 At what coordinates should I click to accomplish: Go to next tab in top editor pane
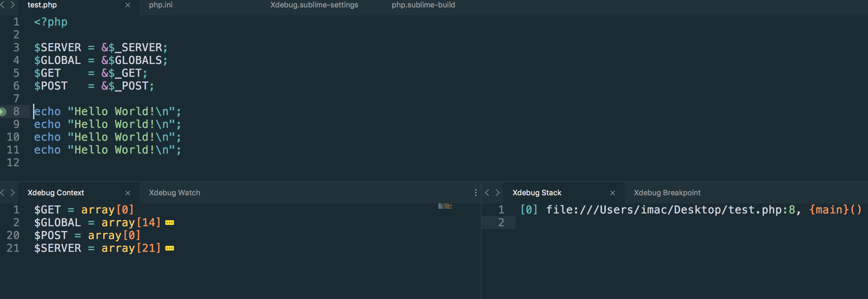13,5
